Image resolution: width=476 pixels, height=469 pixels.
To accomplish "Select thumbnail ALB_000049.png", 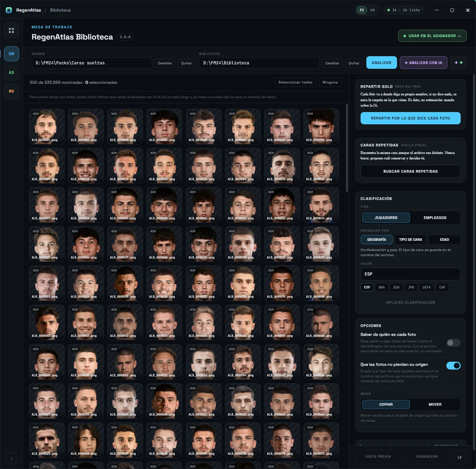I will coord(47,362).
